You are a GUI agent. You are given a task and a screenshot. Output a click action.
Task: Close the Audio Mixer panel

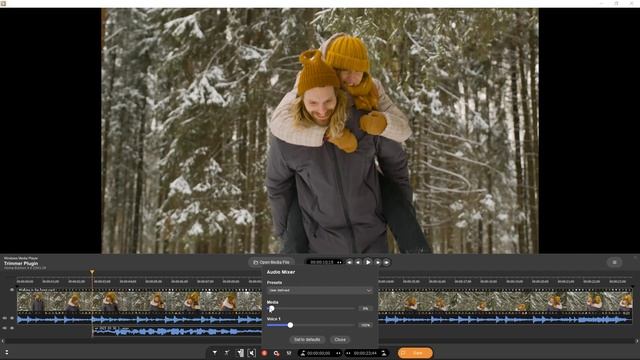coord(340,340)
